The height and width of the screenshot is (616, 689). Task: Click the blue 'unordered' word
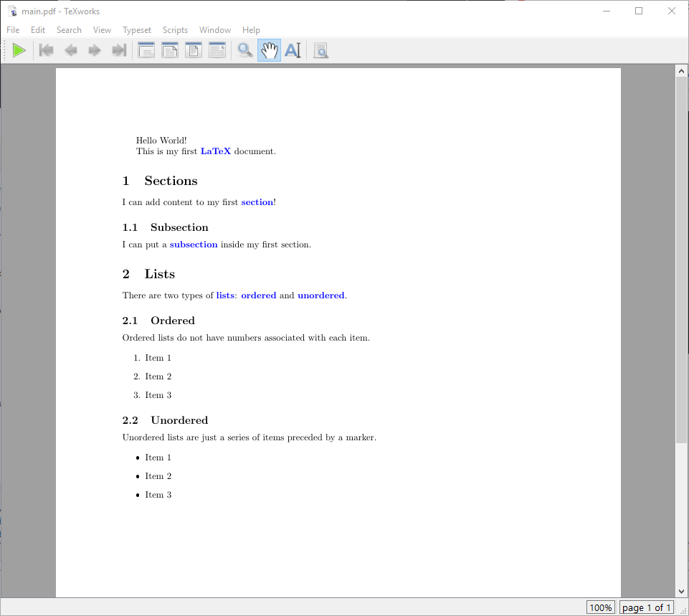pos(320,295)
